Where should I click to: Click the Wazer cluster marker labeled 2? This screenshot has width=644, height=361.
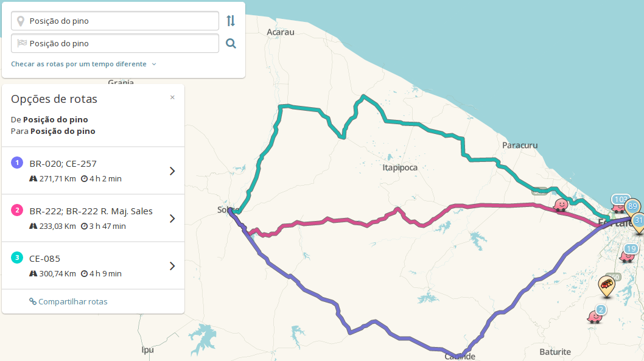tap(596, 315)
